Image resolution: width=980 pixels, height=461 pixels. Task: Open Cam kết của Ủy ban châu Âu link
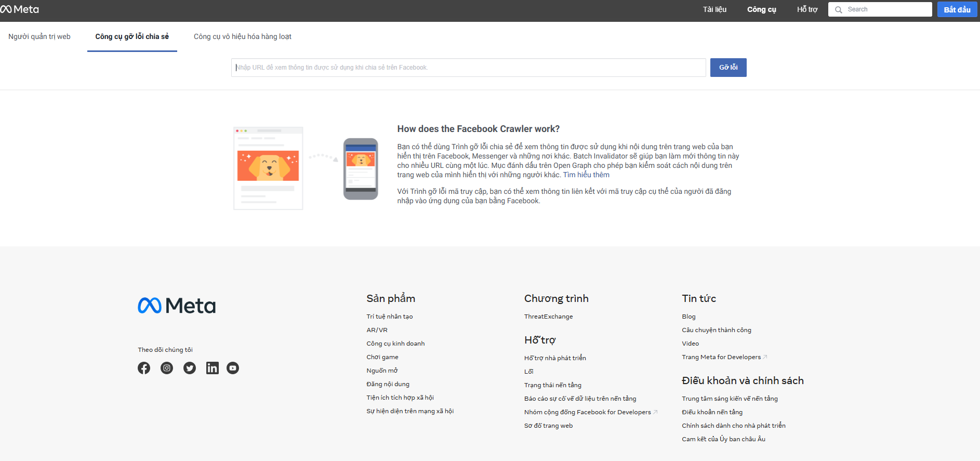click(x=723, y=439)
